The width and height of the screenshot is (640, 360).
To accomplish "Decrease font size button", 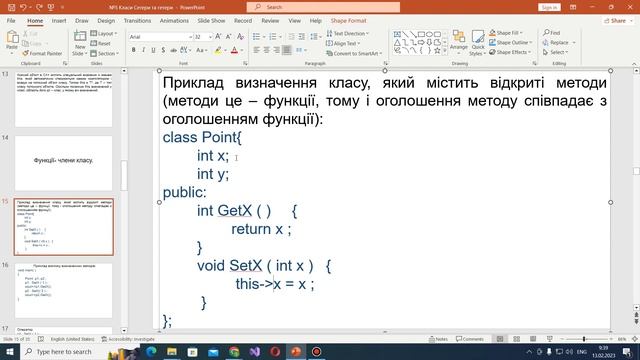I will tap(228, 37).
